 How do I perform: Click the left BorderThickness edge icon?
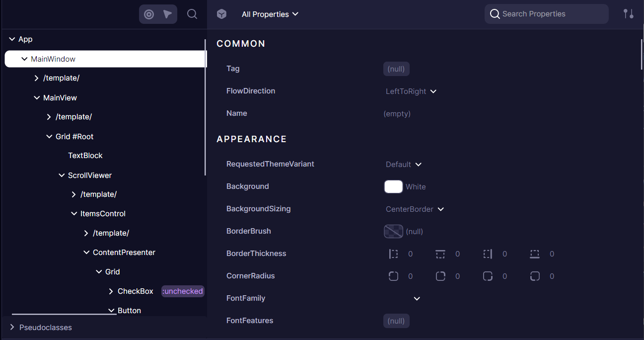click(393, 254)
